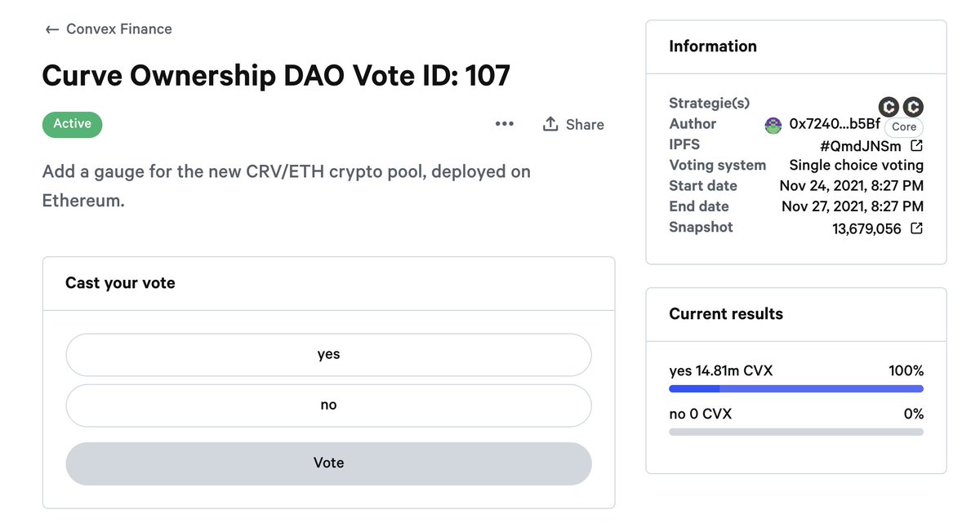Click the yes result progress bar
Viewport: 980px width, 523px height.
click(x=795, y=389)
